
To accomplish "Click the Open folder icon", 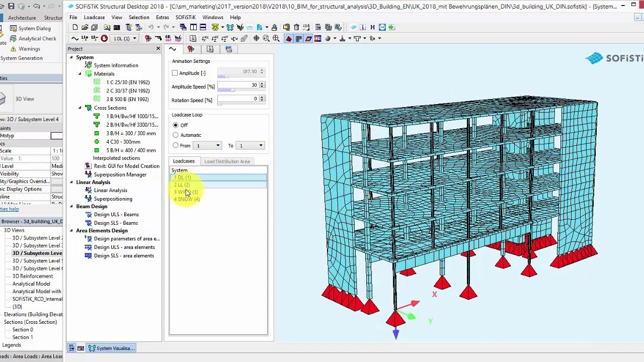I will pyautogui.click(x=85, y=27).
